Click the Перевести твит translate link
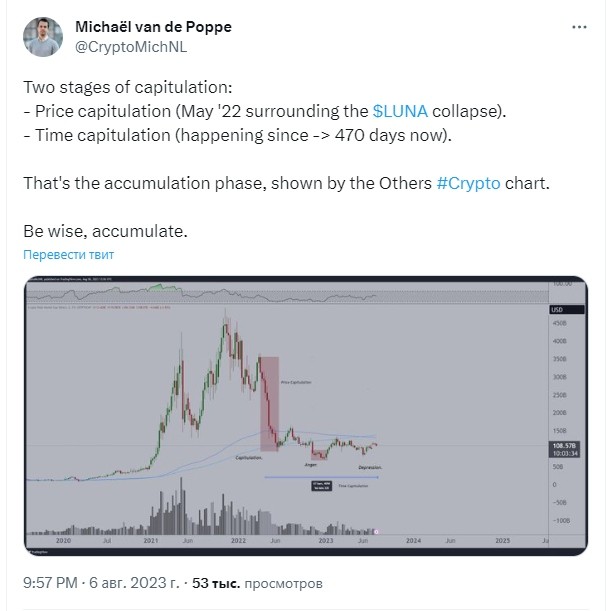606x611 pixels. coord(69,255)
